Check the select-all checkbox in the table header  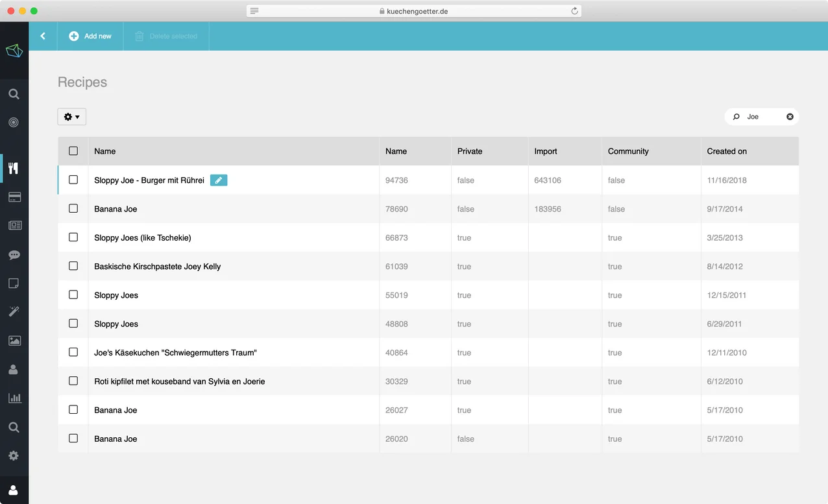click(73, 150)
